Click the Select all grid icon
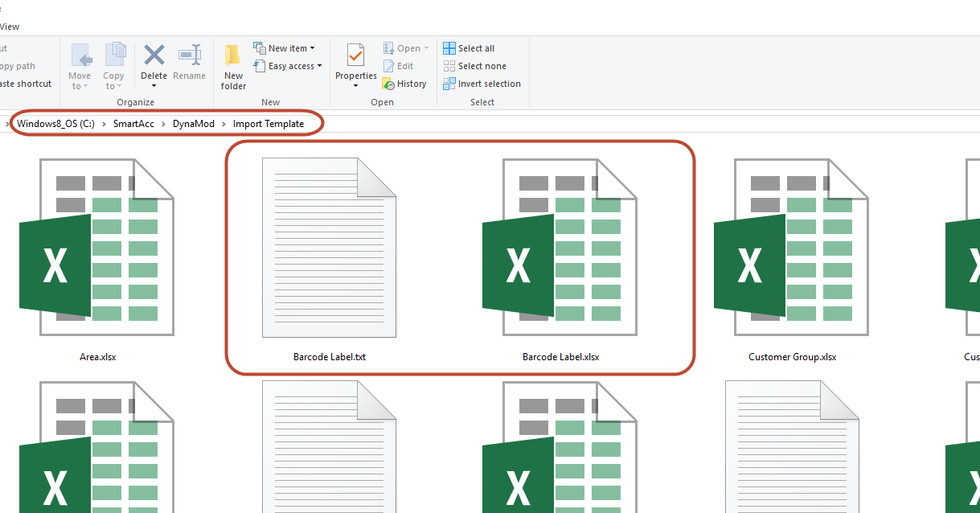 [449, 48]
